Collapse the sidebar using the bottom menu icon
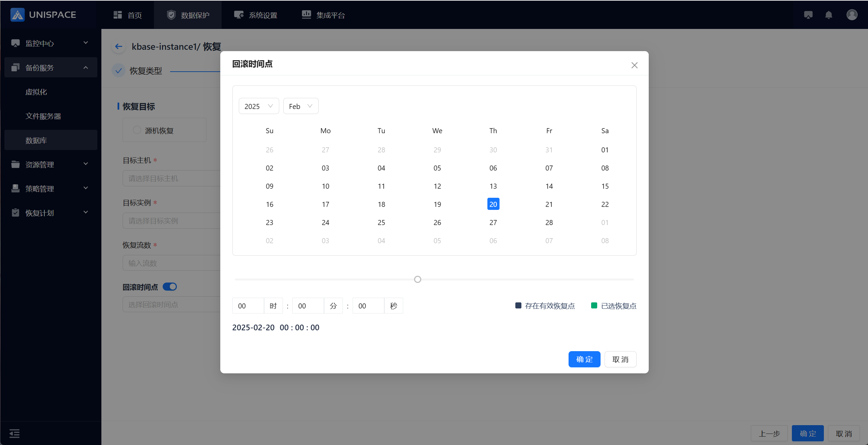This screenshot has width=868, height=445. [14, 433]
